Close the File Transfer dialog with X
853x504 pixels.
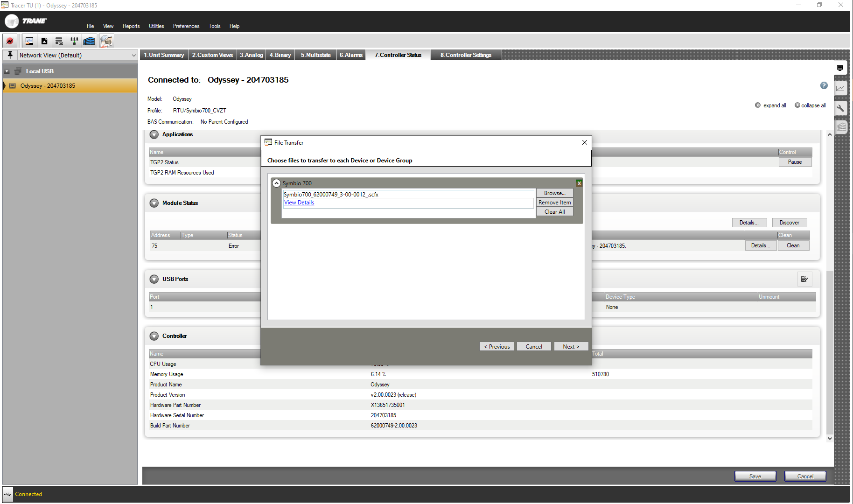click(585, 142)
